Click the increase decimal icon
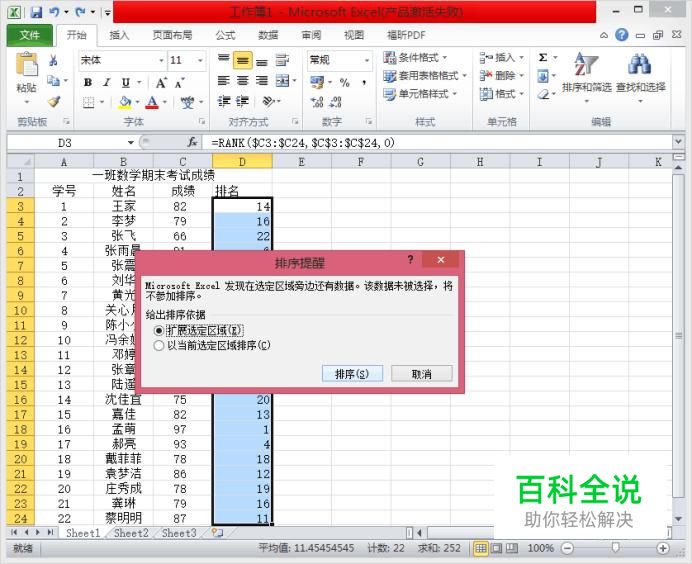 click(317, 102)
